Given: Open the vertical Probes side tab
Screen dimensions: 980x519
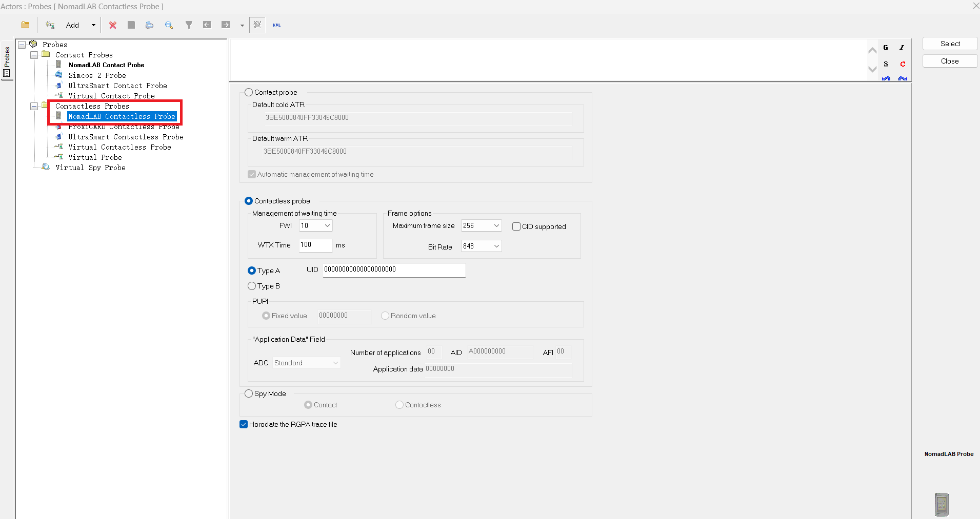Looking at the screenshot, I should pos(7,61).
